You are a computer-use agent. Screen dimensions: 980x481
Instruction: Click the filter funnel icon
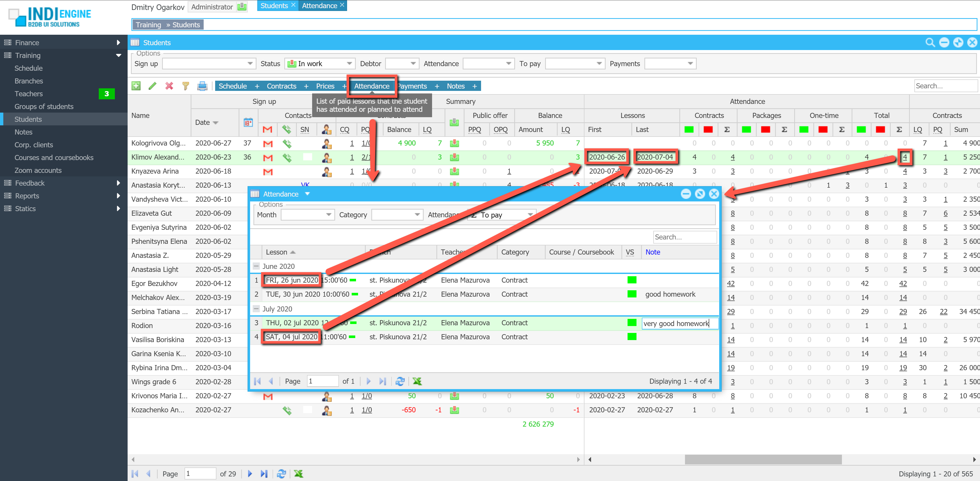click(x=186, y=86)
